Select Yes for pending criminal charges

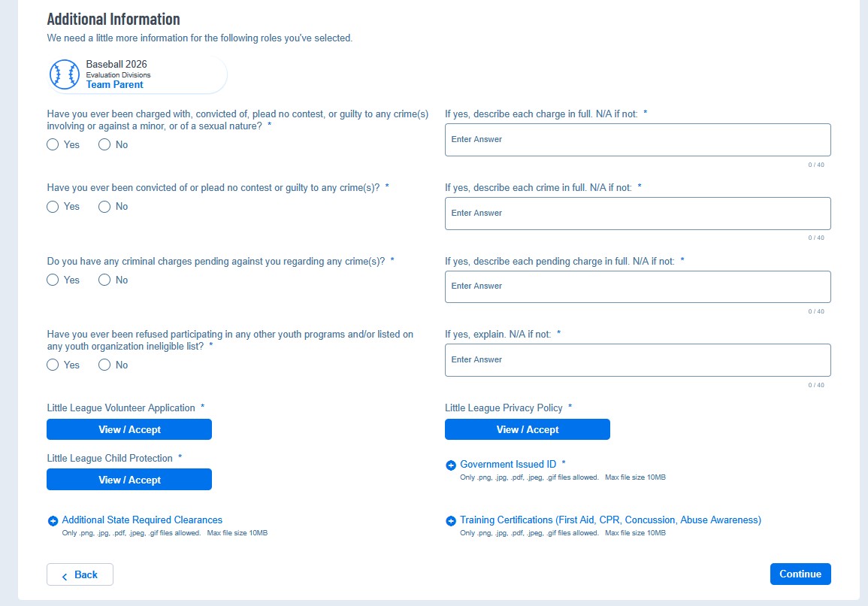(53, 280)
